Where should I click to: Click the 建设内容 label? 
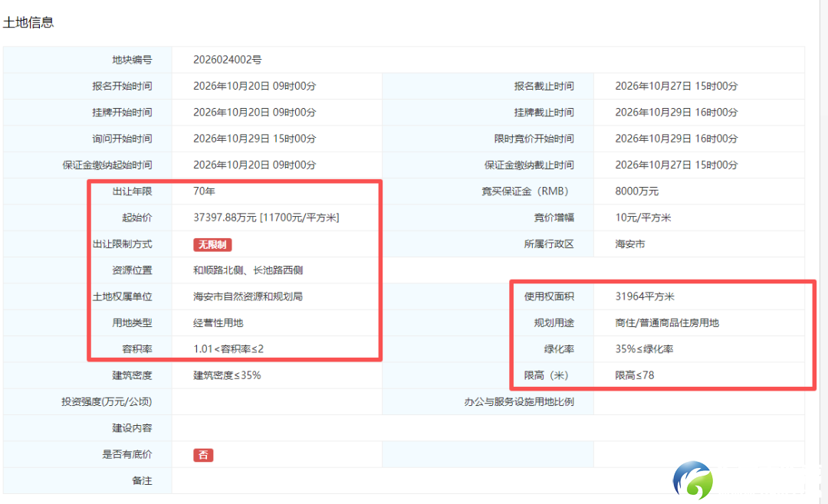pyautogui.click(x=132, y=428)
